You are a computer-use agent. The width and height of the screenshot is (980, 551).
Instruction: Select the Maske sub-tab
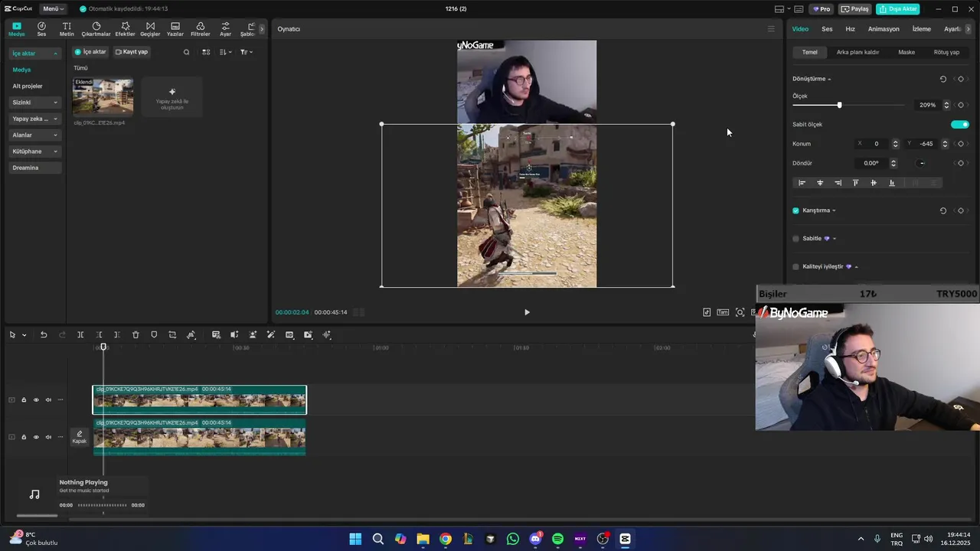pyautogui.click(x=906, y=52)
